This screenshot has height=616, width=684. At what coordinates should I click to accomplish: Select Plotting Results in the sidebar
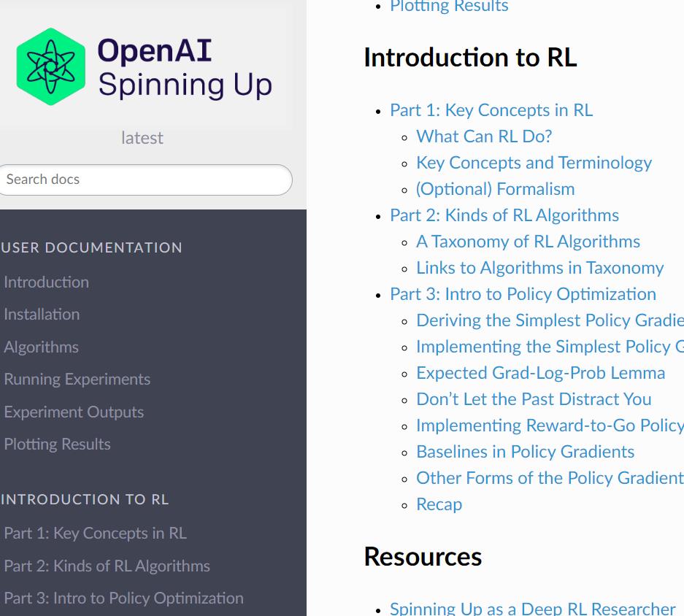click(x=57, y=444)
